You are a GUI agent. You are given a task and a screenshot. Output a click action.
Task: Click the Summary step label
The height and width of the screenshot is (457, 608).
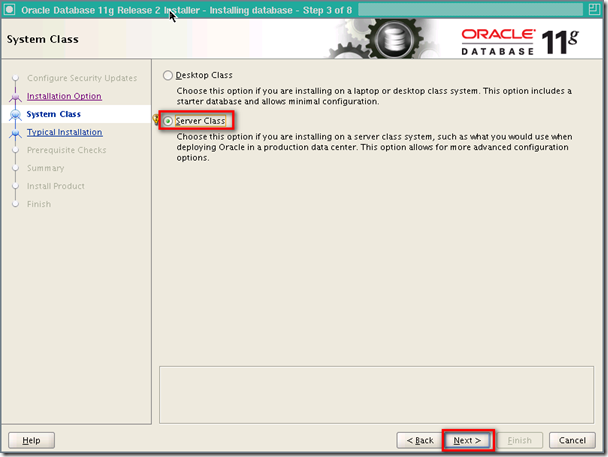(x=45, y=168)
